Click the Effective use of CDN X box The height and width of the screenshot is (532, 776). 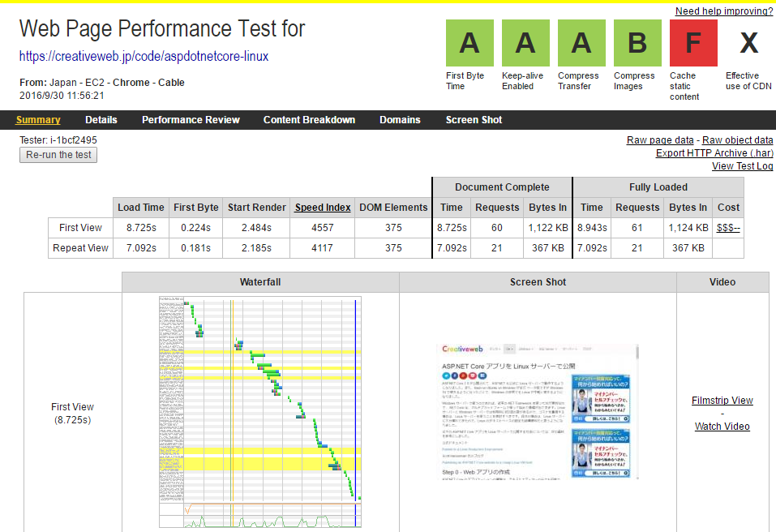748,43
